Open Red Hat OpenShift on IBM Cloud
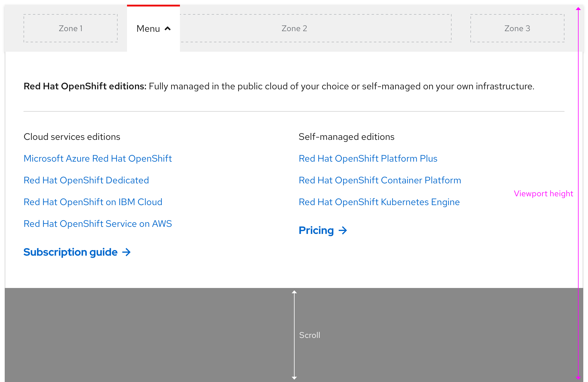Screen dimensions: 588x382 click(93, 202)
